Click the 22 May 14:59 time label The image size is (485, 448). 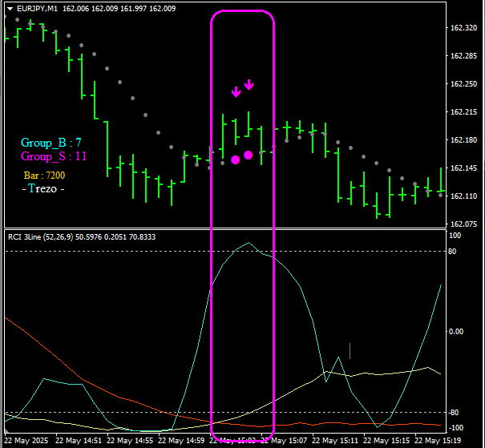(181, 440)
